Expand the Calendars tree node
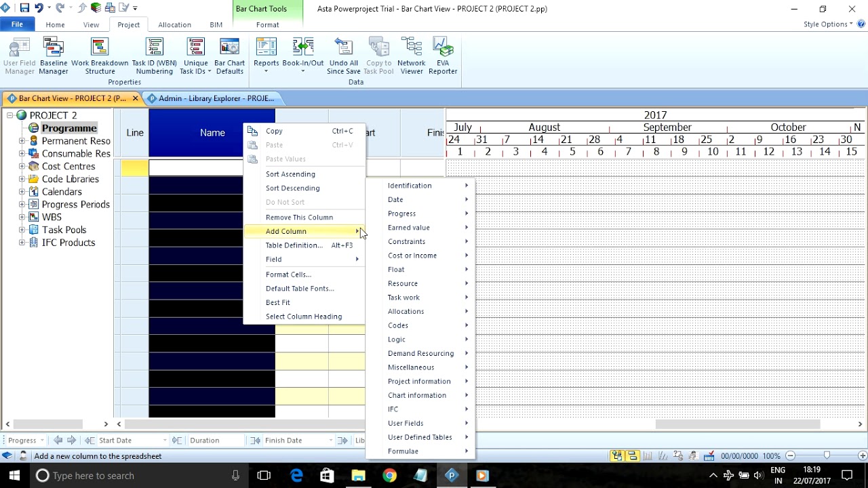Image resolution: width=868 pixels, height=488 pixels. tap(22, 192)
